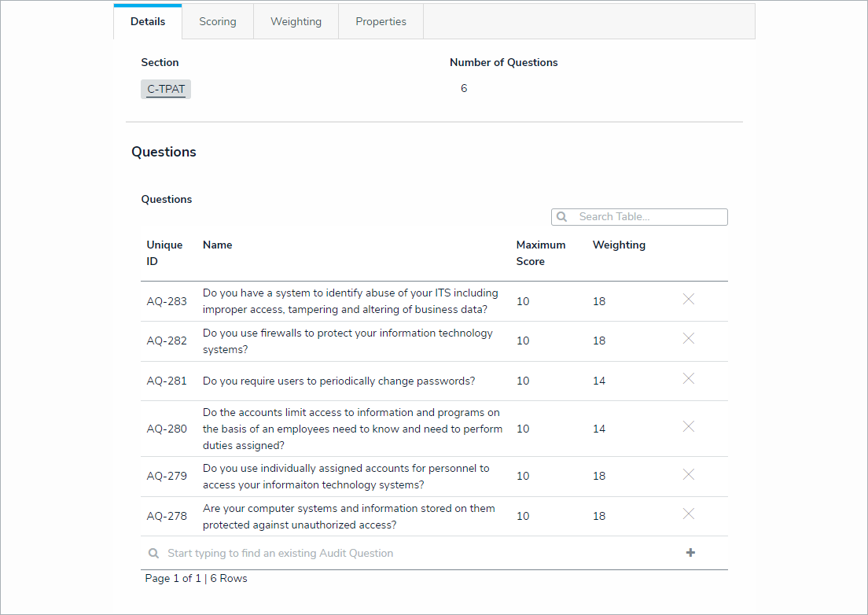The width and height of the screenshot is (868, 615).
Task: Delete AQ-278 row via X icon
Action: tap(688, 514)
